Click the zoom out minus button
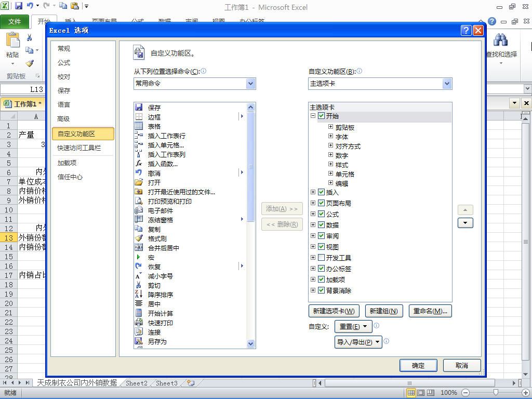This screenshot has width=532, height=399. pos(465,393)
